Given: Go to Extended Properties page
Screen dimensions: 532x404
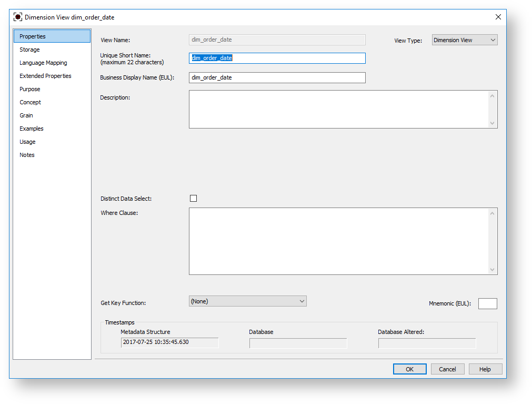Looking at the screenshot, I should (x=45, y=76).
